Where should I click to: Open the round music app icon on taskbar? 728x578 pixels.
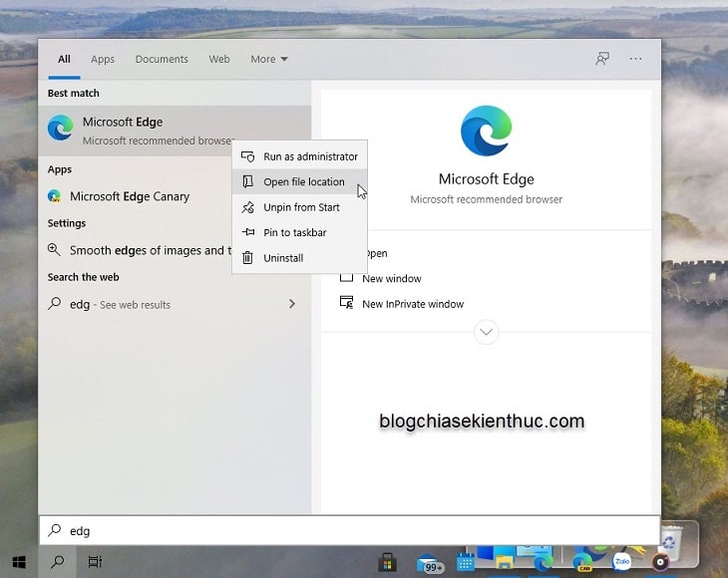(660, 562)
